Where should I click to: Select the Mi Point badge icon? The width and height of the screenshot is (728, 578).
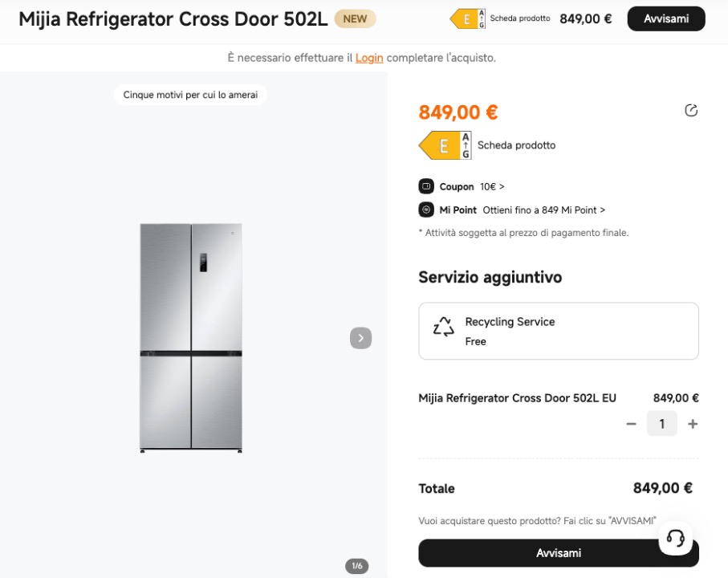[x=425, y=210]
